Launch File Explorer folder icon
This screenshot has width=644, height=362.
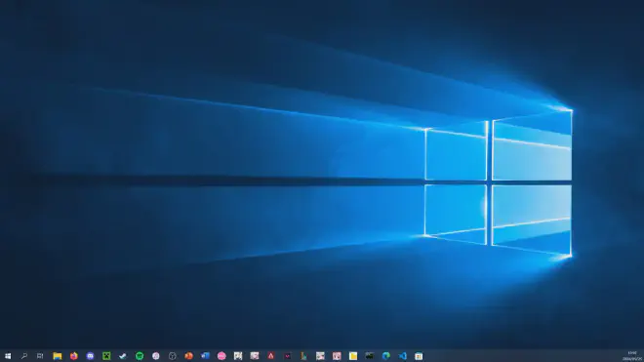tap(58, 356)
